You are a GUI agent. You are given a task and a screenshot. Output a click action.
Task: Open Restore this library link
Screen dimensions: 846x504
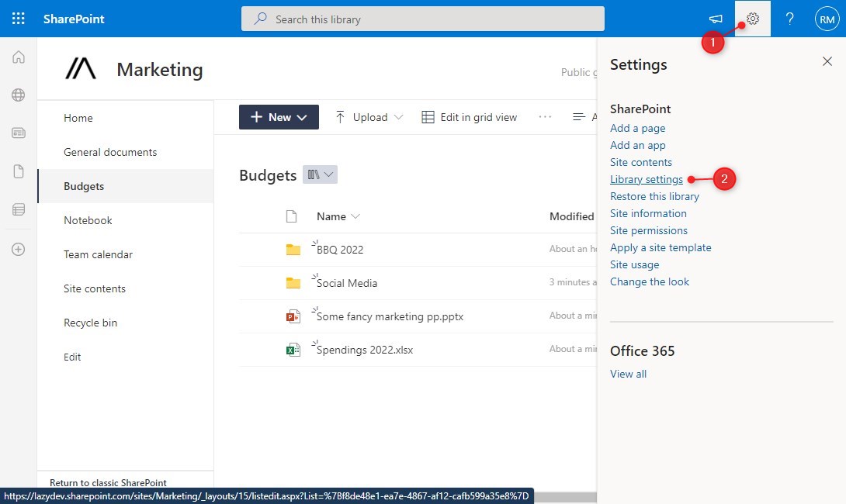[654, 196]
